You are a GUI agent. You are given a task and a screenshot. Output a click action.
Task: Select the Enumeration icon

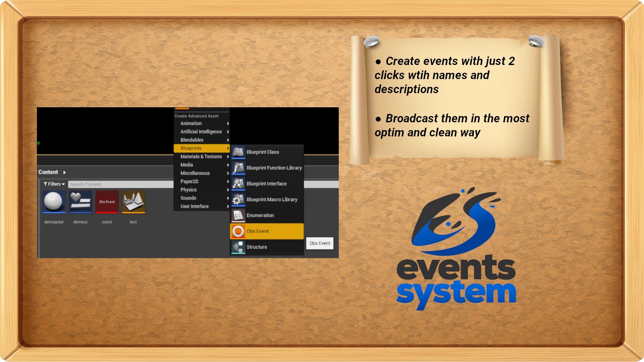point(238,215)
